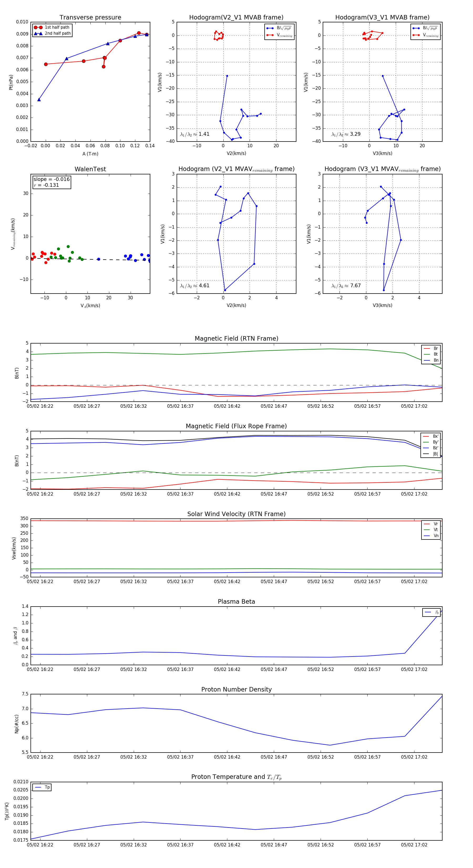Click the 'Hodogram(V3_V1 MVAB frame)' title
The image size is (473, 868).
382,17
